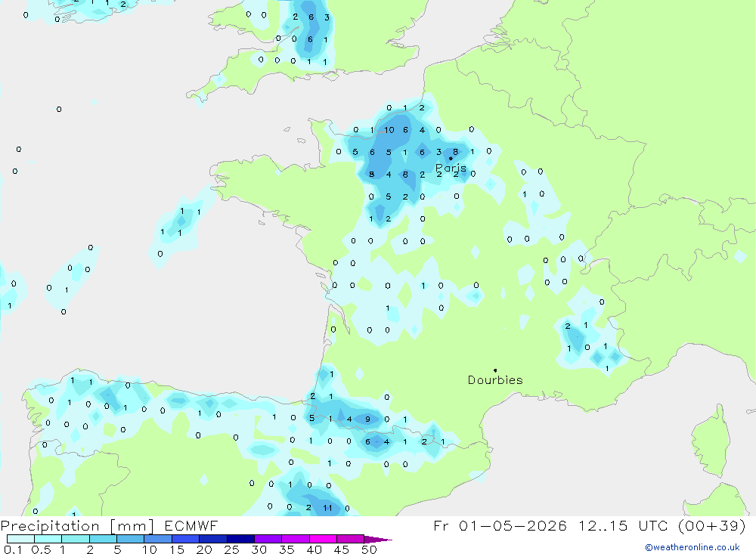756x554 pixels.
Task: Click the Paris city label
Action: (451, 168)
